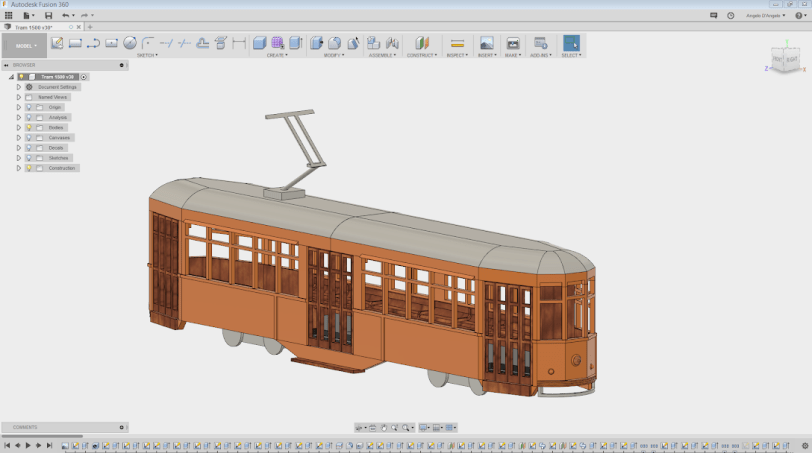This screenshot has width=812, height=453.
Task: Click the ViewCube FRONT face
Action: click(778, 60)
